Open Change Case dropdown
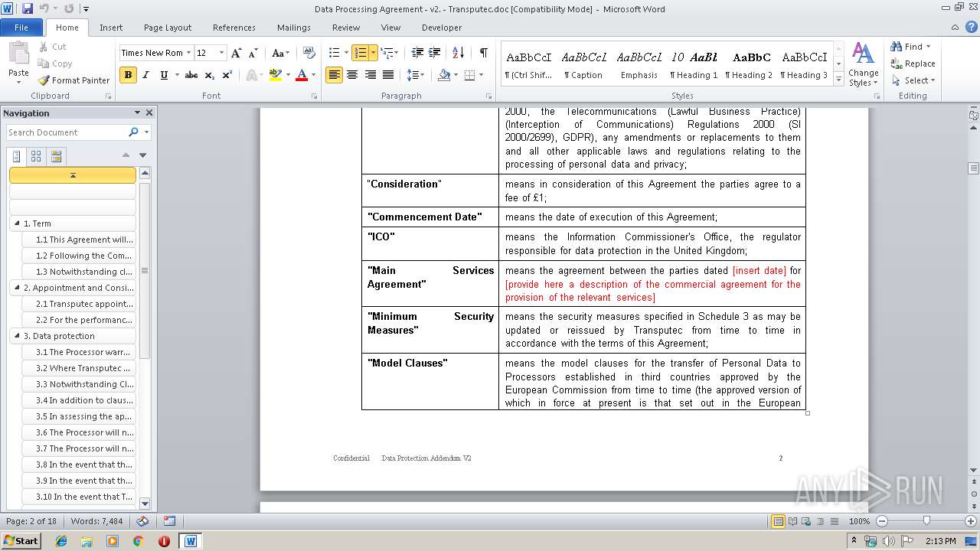 click(280, 53)
